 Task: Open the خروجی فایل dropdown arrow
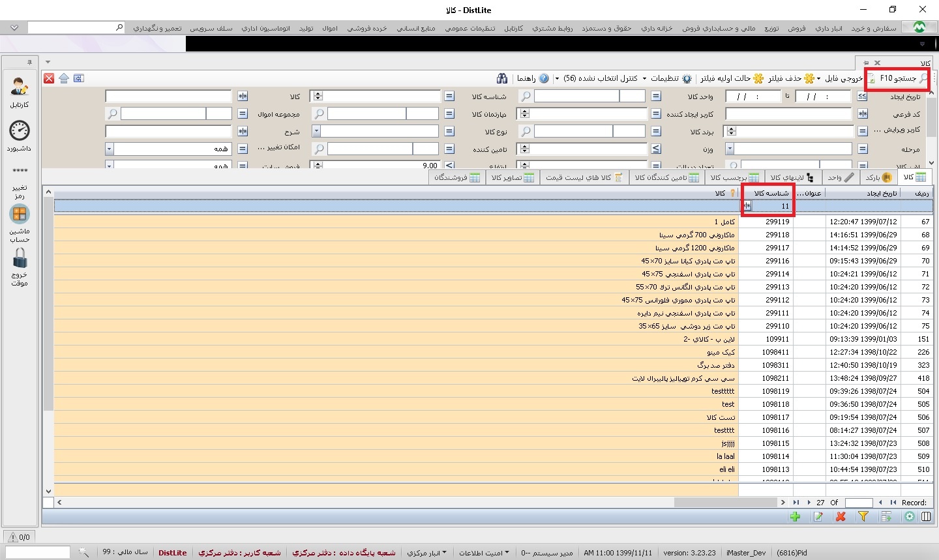[819, 79]
